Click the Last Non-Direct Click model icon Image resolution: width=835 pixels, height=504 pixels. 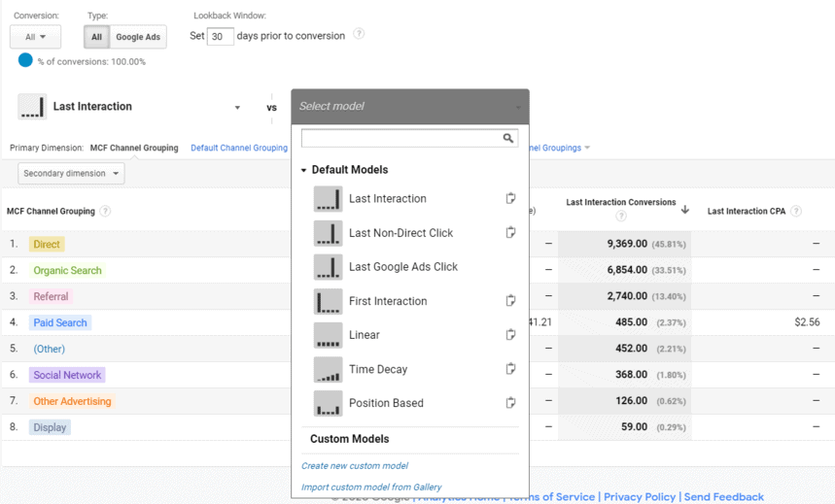[328, 233]
